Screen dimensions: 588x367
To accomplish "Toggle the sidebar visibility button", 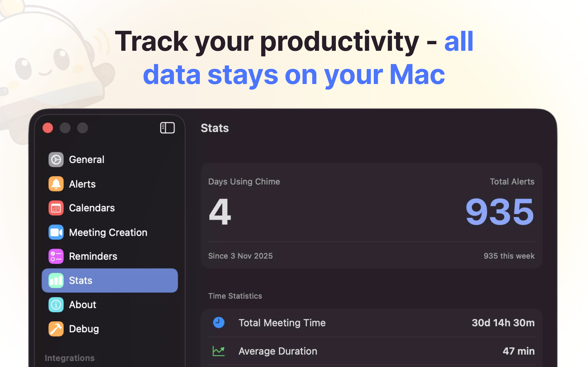I will click(x=167, y=128).
